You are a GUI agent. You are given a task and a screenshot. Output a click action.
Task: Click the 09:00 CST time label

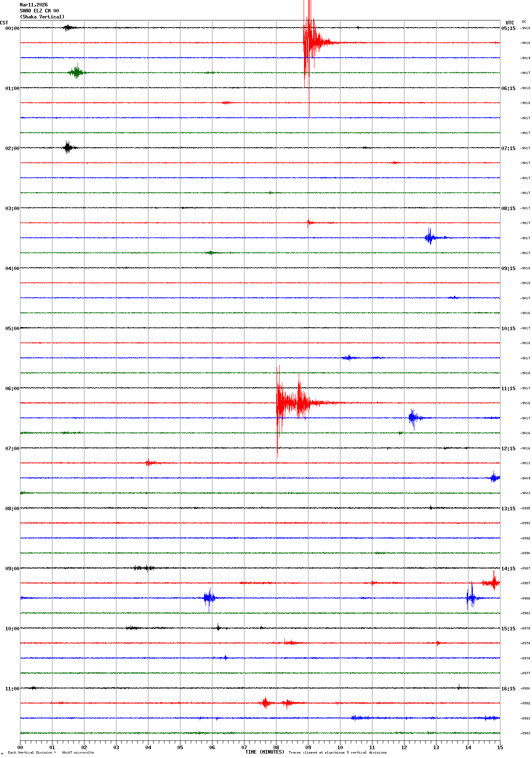click(x=12, y=569)
